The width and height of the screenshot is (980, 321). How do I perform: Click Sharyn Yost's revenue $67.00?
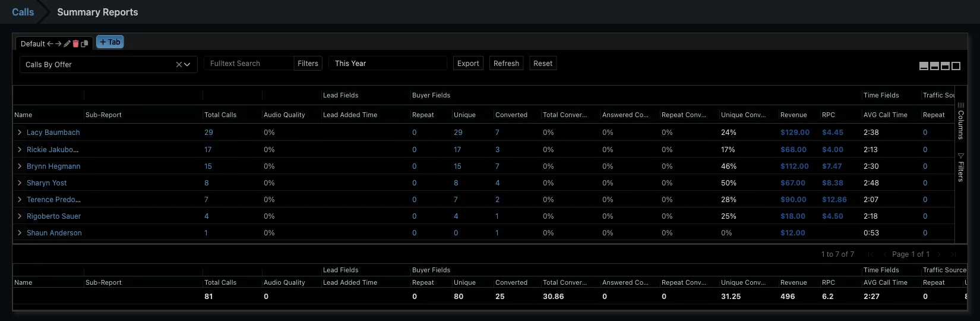793,182
